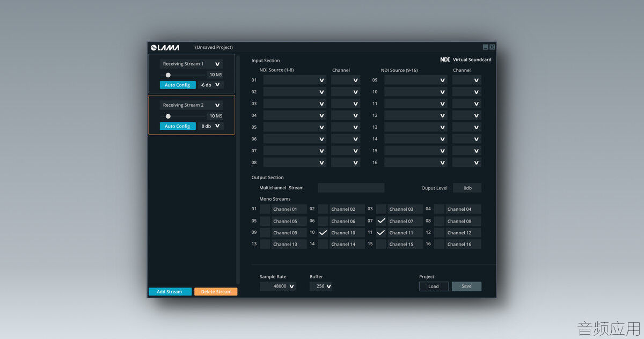
Task: Click the Virtual Soundcard label
Action: (472, 60)
